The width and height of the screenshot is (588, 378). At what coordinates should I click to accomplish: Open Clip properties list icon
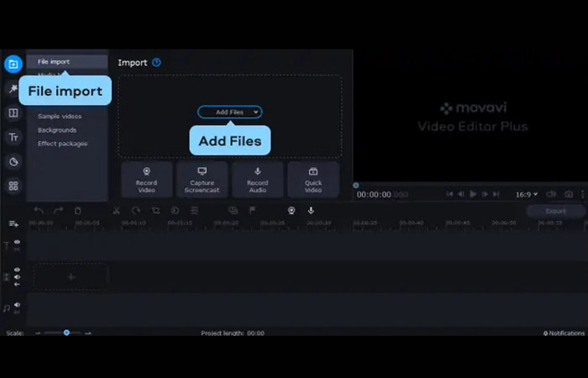pos(194,211)
